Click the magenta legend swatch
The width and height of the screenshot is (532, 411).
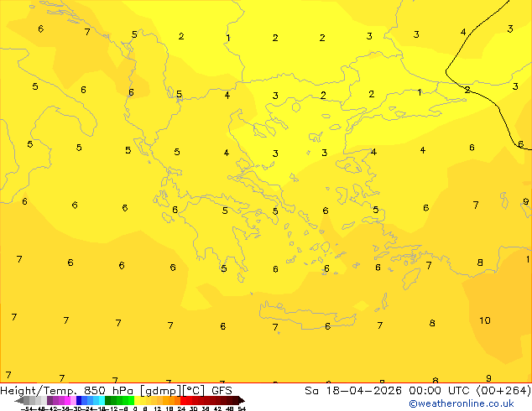pyautogui.click(x=67, y=400)
